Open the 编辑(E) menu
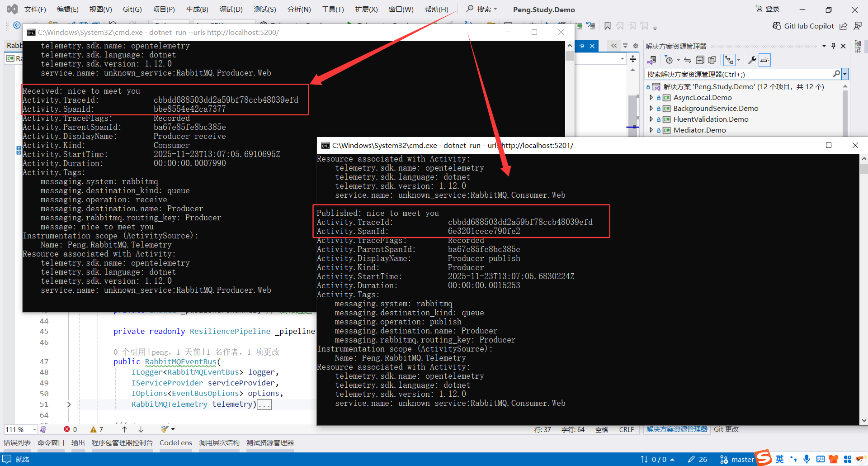 point(67,10)
